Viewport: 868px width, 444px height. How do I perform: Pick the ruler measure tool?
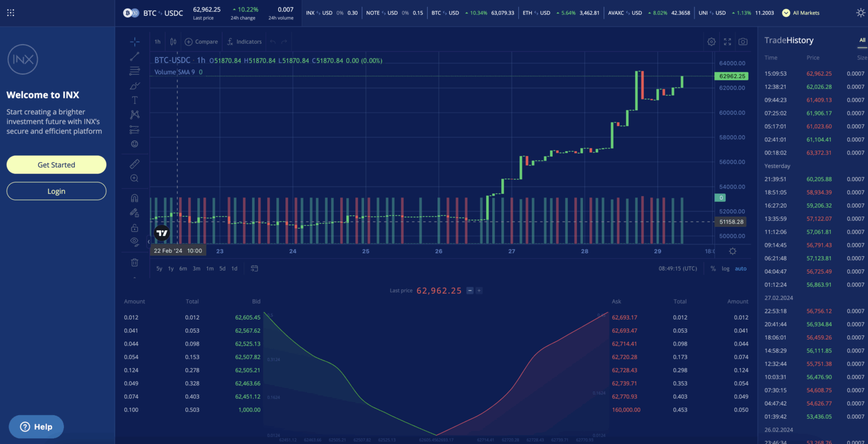point(134,164)
